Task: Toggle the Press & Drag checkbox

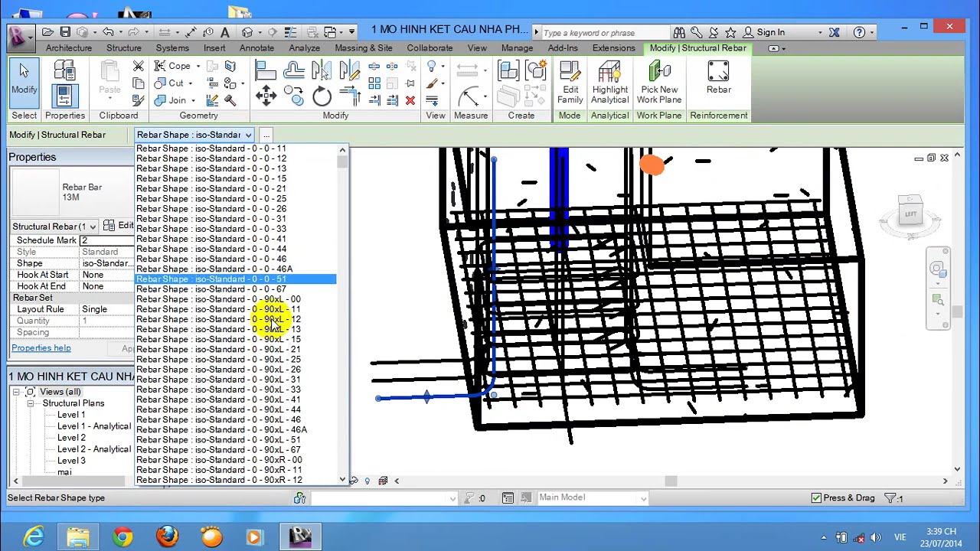Action: pyautogui.click(x=816, y=498)
